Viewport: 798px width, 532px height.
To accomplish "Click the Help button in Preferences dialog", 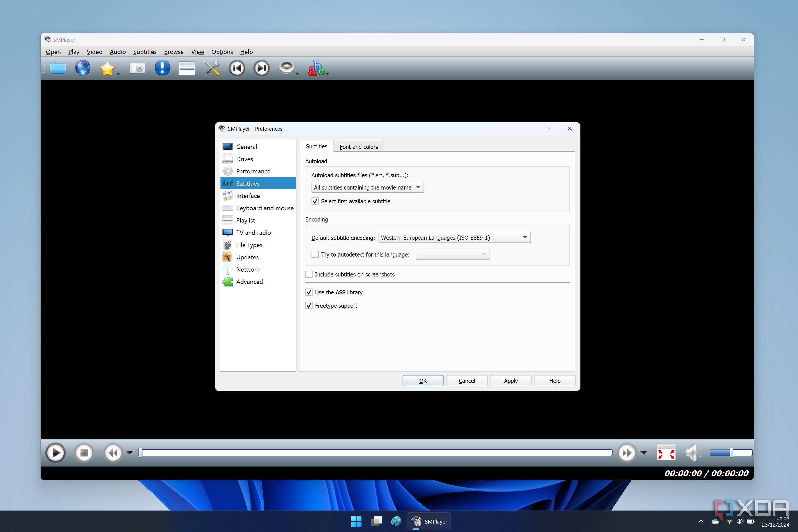I will coord(555,381).
